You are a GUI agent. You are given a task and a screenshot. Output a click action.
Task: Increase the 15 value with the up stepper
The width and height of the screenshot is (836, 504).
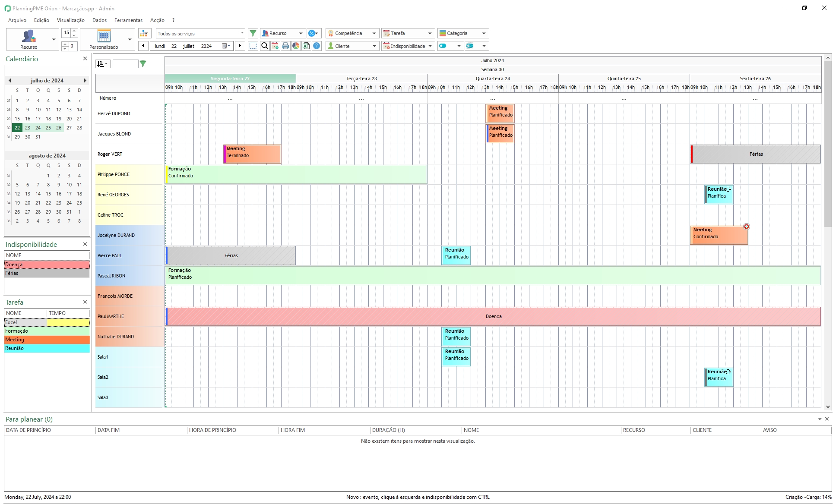74,31
